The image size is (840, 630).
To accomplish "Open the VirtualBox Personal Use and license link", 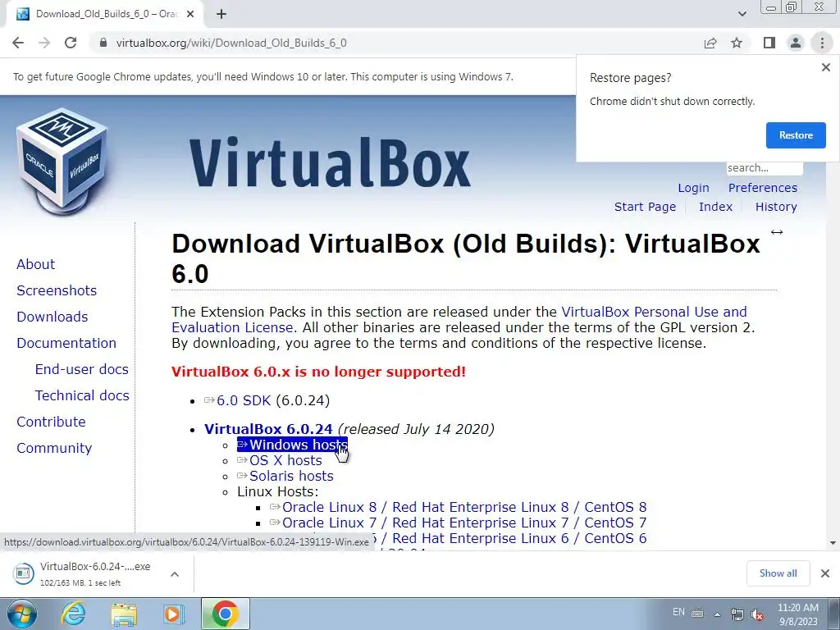I will point(654,312).
